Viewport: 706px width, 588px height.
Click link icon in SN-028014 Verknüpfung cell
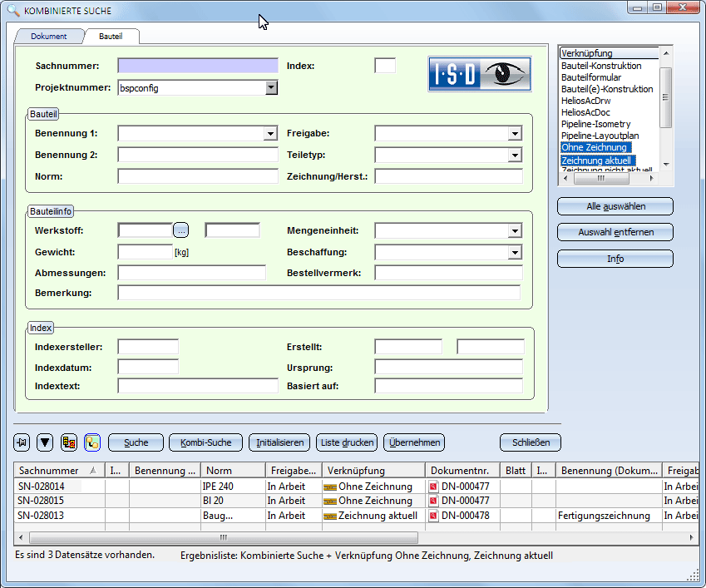329,487
